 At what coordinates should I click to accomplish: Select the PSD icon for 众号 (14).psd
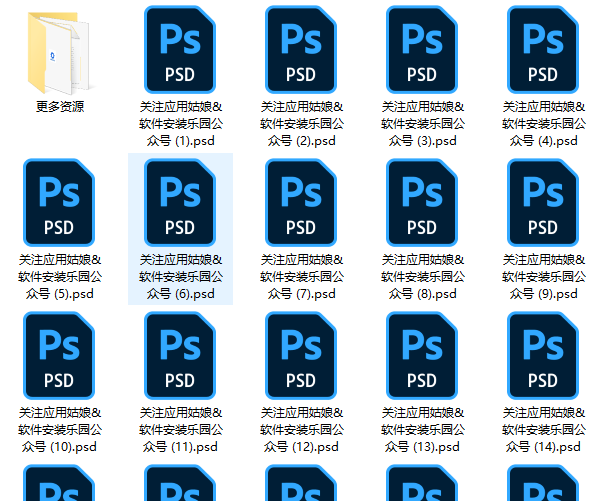pyautogui.click(x=543, y=356)
